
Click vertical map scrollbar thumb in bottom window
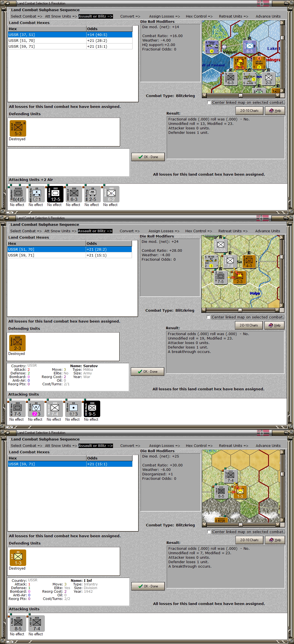[282, 474]
